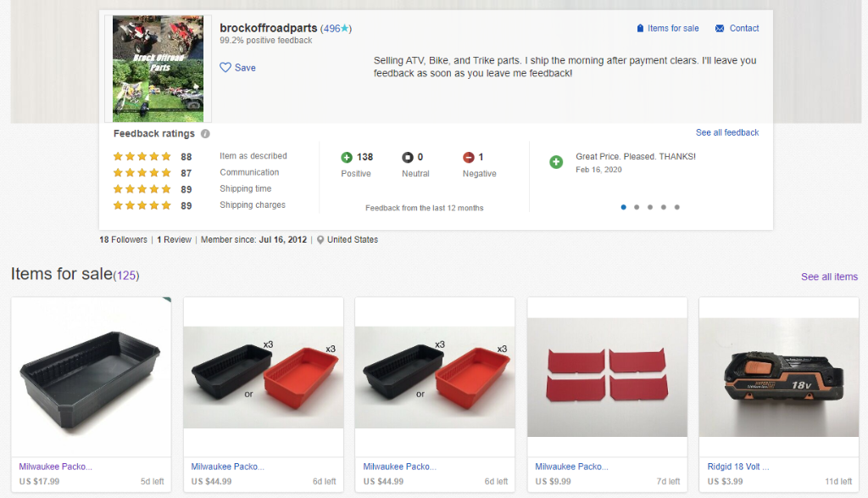This screenshot has height=498, width=868.
Task: Click the US $3.99 price
Action: coord(726,481)
